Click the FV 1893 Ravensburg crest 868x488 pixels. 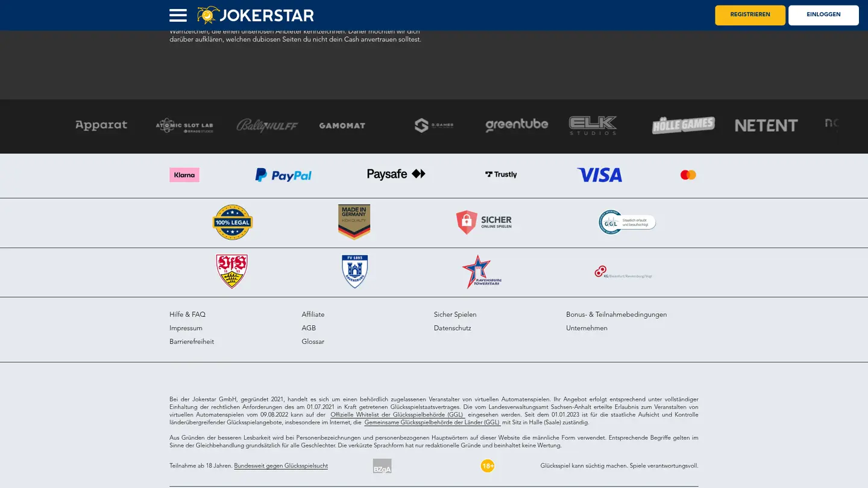tap(354, 271)
